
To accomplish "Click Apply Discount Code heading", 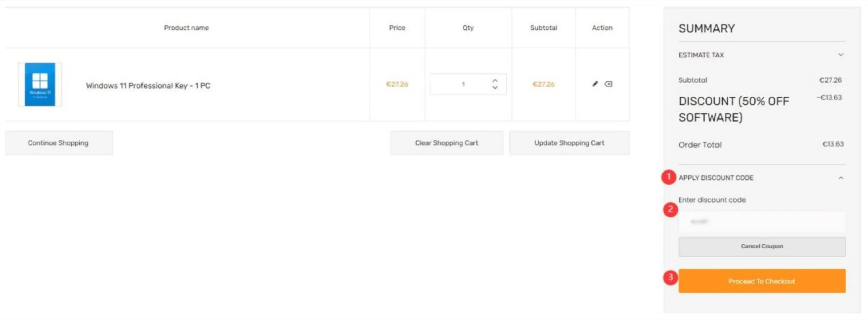I will pyautogui.click(x=716, y=178).
